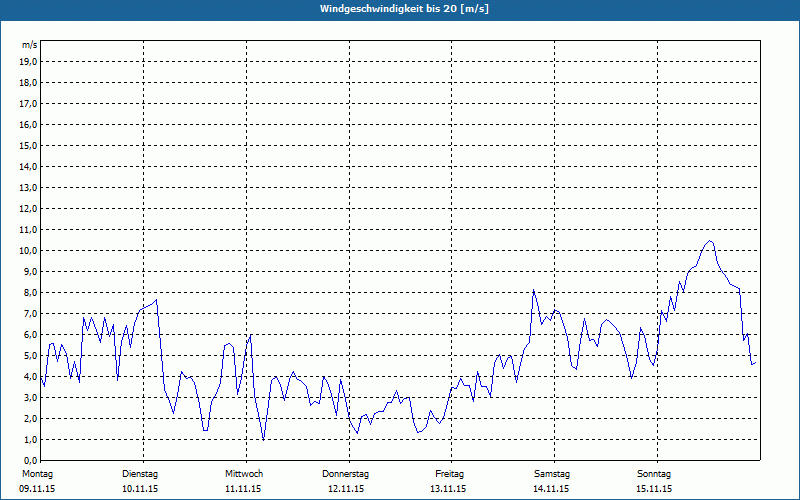Click the 6,0 y-axis label

(x=29, y=335)
